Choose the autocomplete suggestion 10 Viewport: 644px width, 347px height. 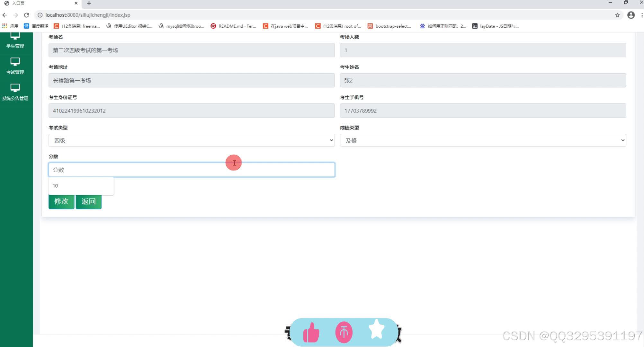click(x=81, y=186)
